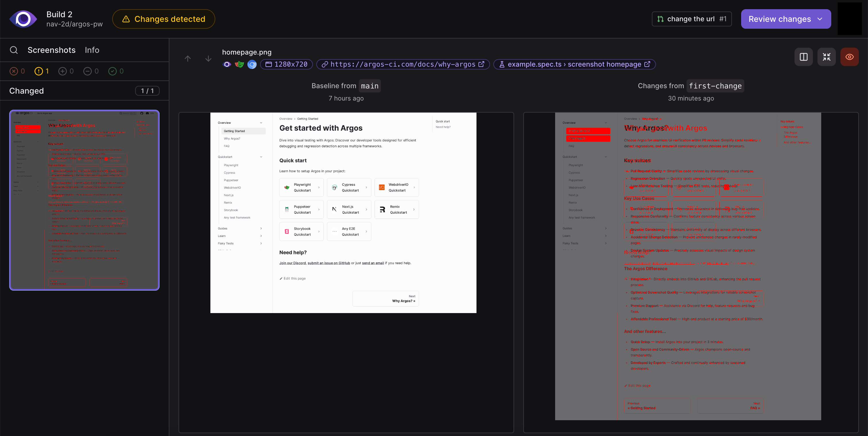This screenshot has width=868, height=436.
Task: Click the Playwright masks icon
Action: pyautogui.click(x=239, y=64)
